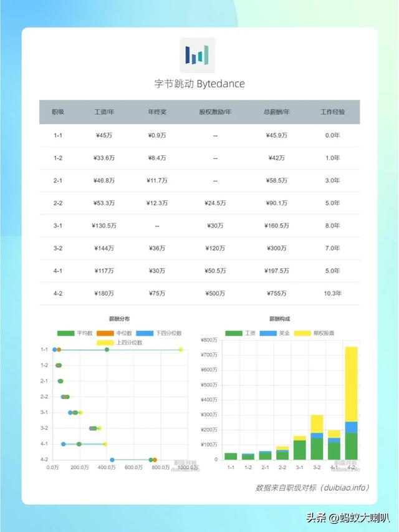The width and height of the screenshot is (399, 532).
Task: Click the ¥144万 salary cell
Action: click(x=104, y=248)
